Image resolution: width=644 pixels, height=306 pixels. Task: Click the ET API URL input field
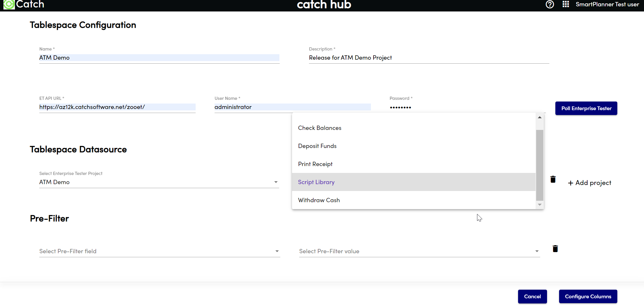point(117,107)
